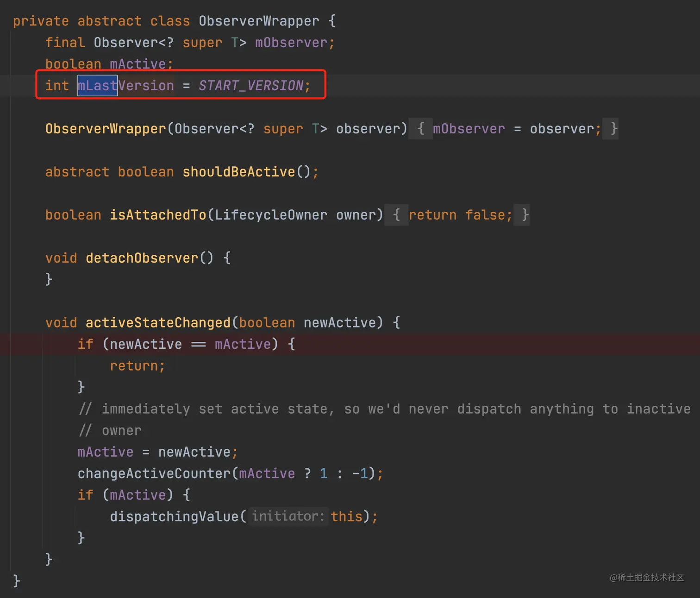Click the activeStateChanged method name
Image resolution: width=700 pixels, height=598 pixels.
tap(158, 322)
